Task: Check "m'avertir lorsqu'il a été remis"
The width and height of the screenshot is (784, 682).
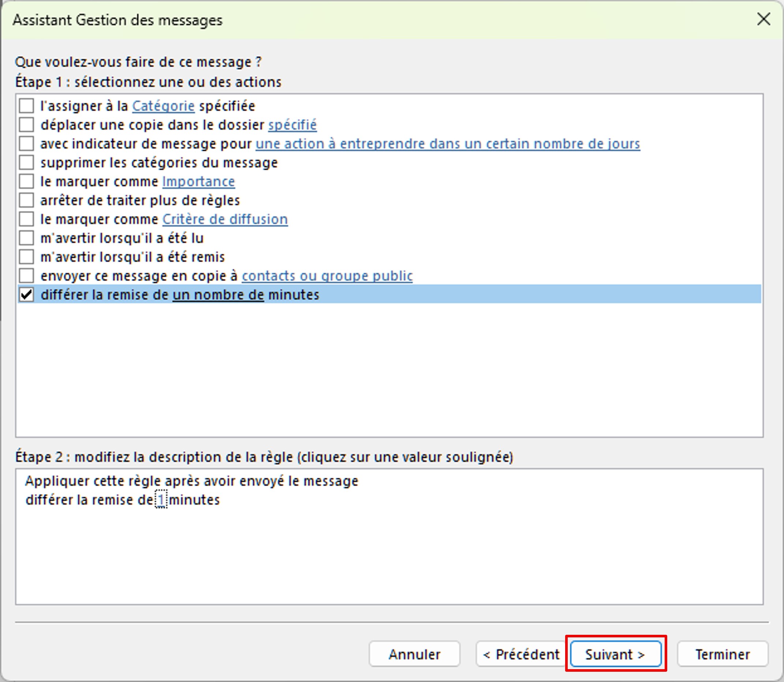Action: click(27, 257)
